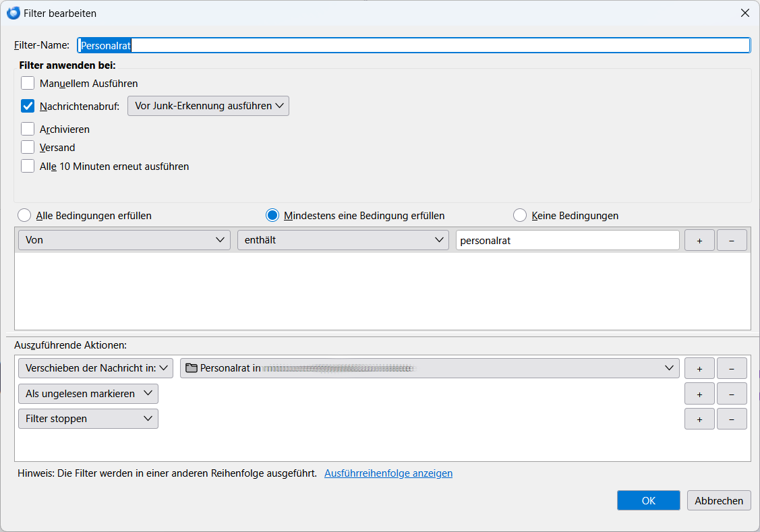Expand the 'enthält' operator dropdown
The width and height of the screenshot is (760, 532).
pyautogui.click(x=343, y=240)
